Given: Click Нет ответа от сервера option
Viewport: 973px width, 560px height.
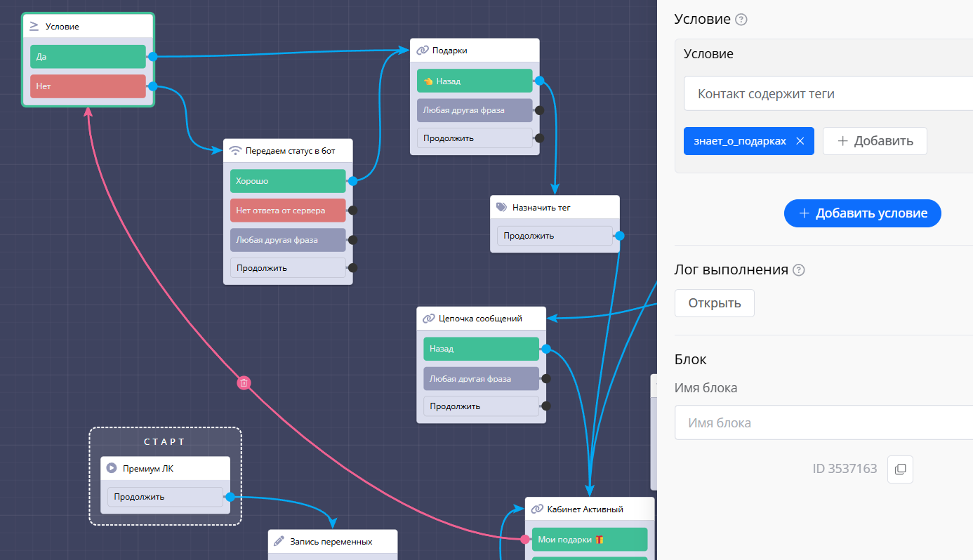Looking at the screenshot, I should (x=288, y=210).
